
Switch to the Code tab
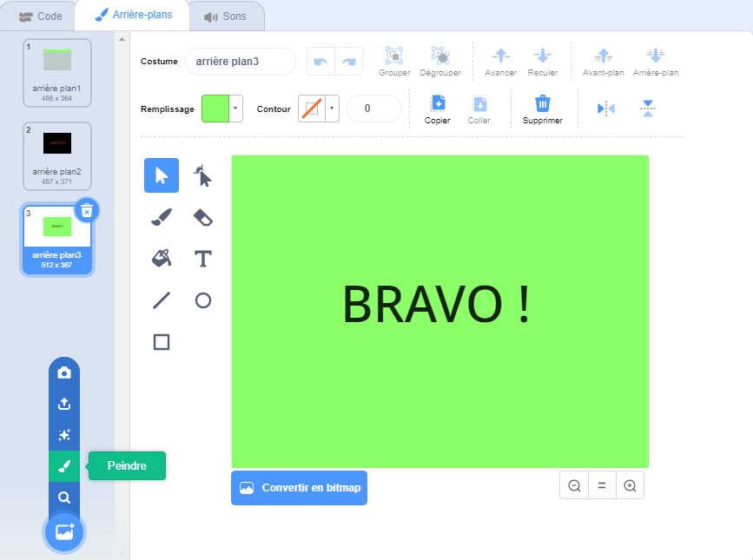pyautogui.click(x=41, y=16)
